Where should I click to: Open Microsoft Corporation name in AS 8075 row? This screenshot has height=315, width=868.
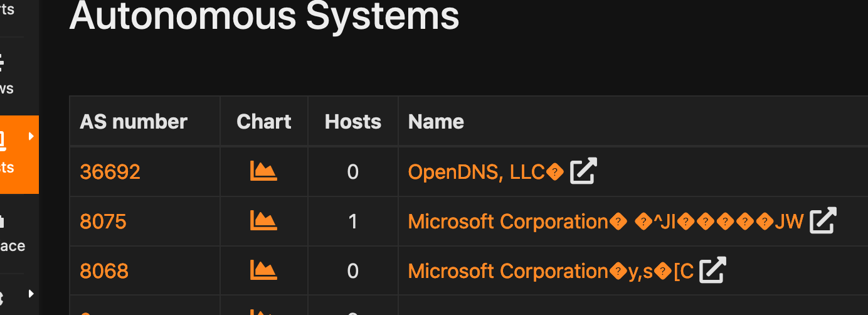click(x=606, y=222)
